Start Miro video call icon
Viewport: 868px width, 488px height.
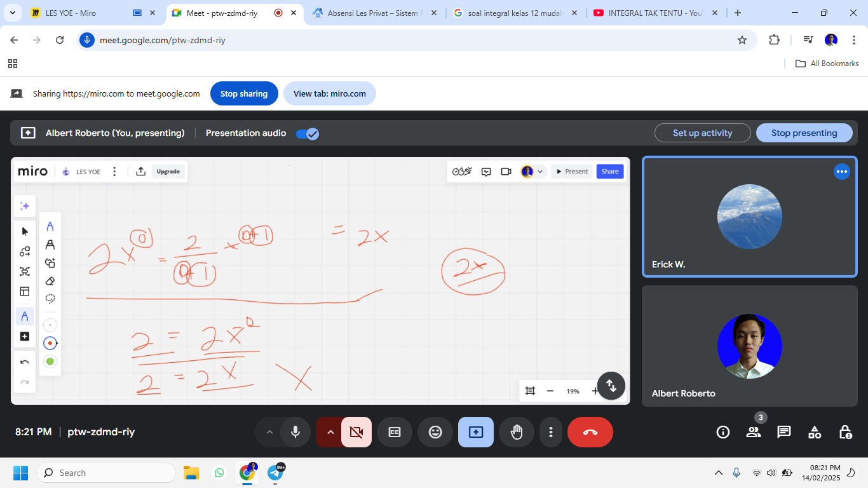click(506, 172)
